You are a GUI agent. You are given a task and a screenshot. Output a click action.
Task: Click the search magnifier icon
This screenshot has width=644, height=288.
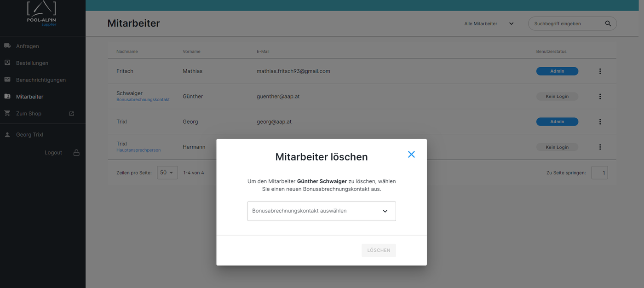(608, 23)
